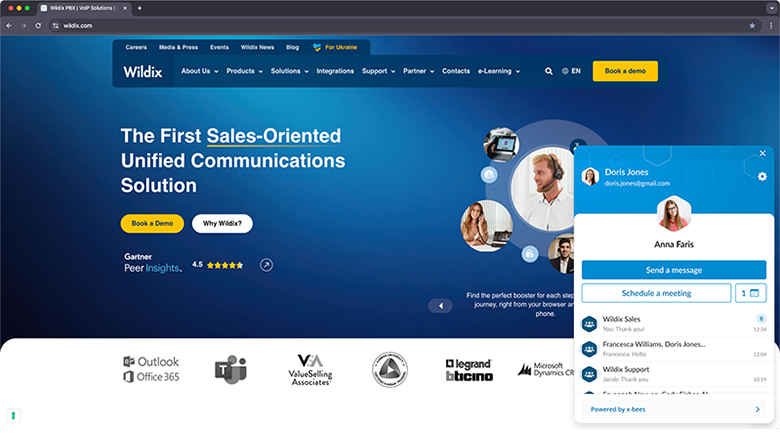The width and height of the screenshot is (780, 439).
Task: Click the search magnifier icon in navbar
Action: click(548, 71)
